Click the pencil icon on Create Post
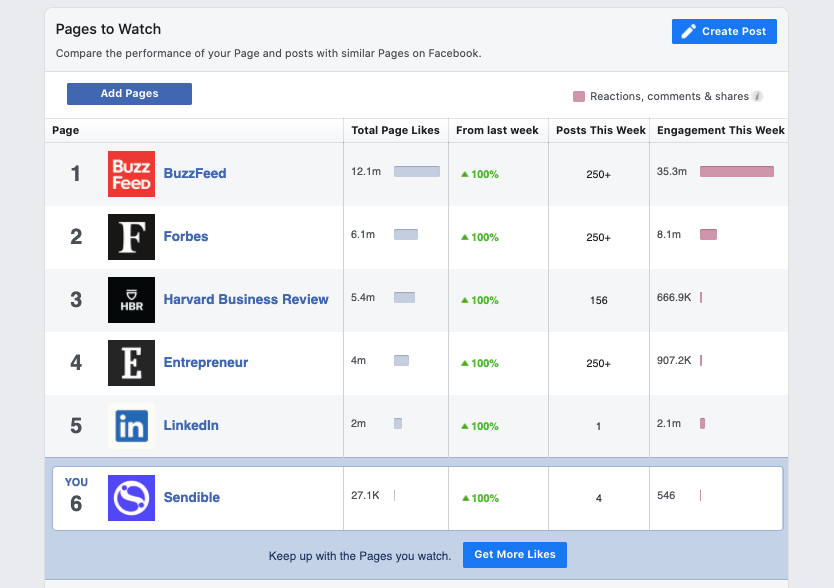The width and height of the screenshot is (834, 588). point(687,31)
